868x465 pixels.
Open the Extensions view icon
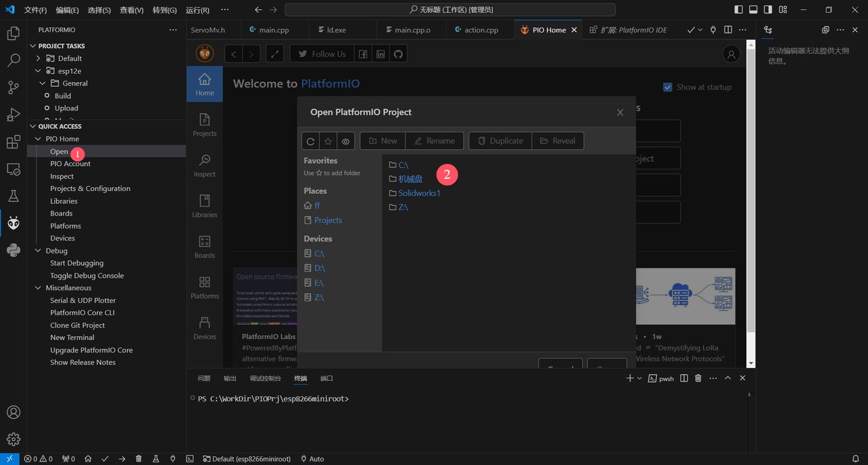pos(13,142)
